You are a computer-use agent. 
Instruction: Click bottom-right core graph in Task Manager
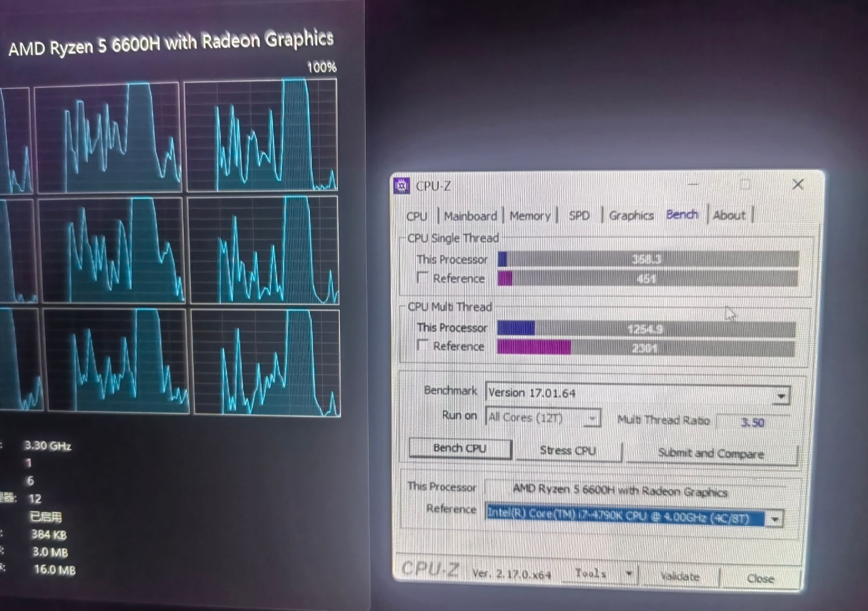[x=266, y=363]
